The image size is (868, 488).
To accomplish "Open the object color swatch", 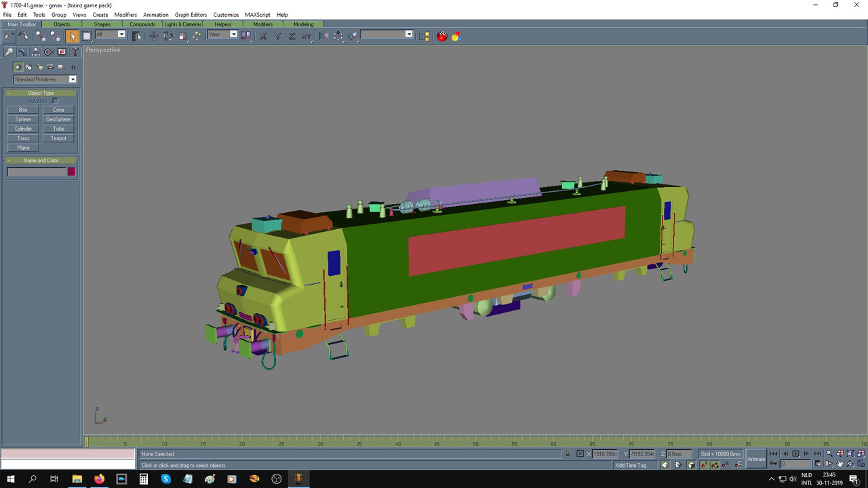I will click(71, 171).
